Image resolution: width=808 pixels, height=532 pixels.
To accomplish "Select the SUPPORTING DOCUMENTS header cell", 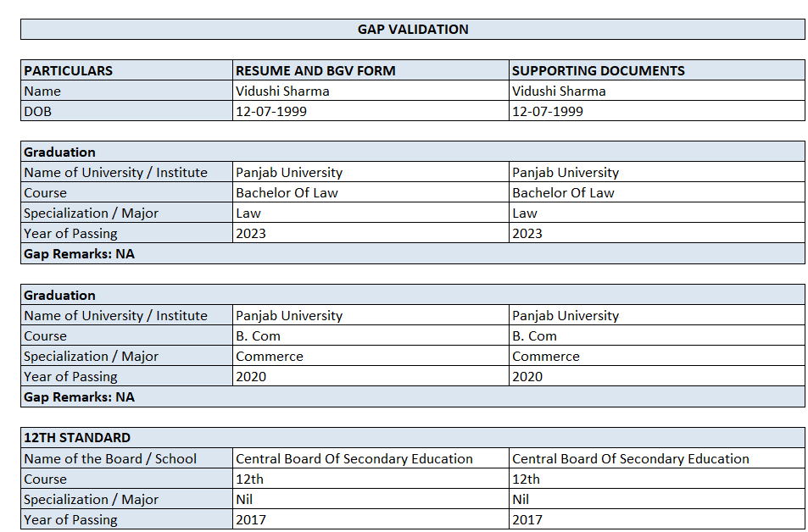I will coord(657,70).
